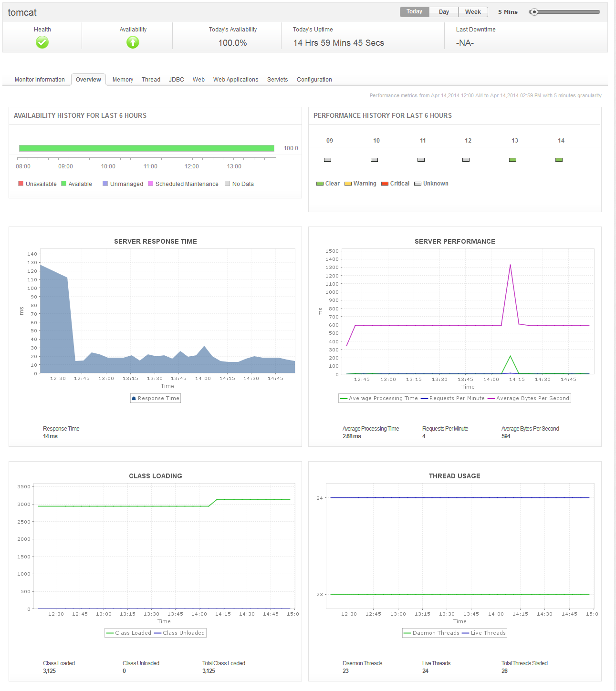Click the Total Class Loaded 3,125 value
Screen dimensions: 616x691
point(209,671)
